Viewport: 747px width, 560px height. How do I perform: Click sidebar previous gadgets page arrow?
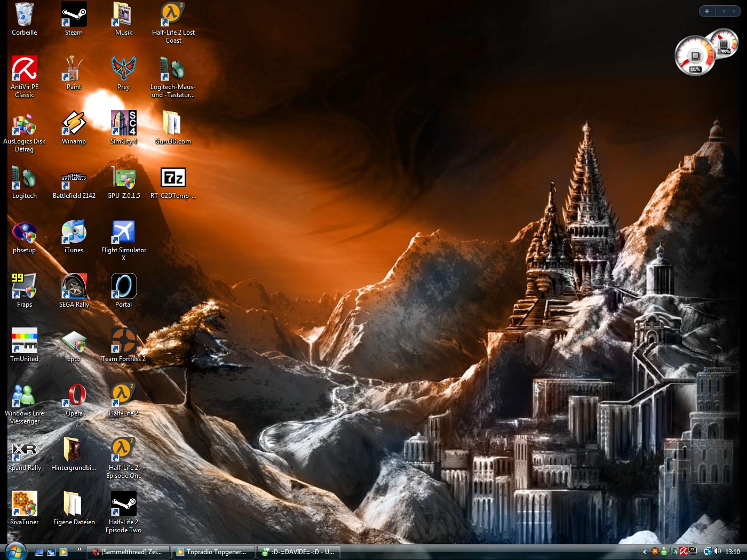(x=724, y=11)
